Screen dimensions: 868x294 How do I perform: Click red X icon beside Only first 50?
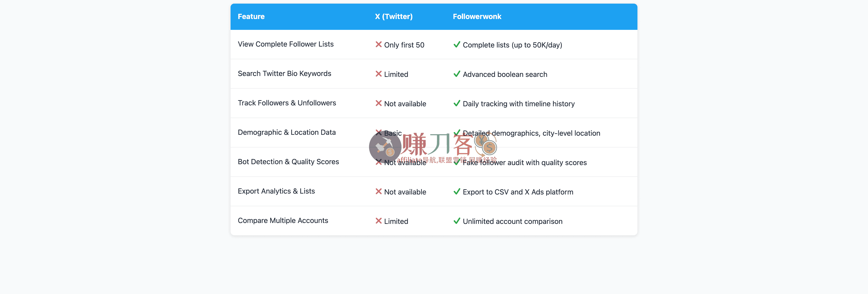[x=378, y=45]
